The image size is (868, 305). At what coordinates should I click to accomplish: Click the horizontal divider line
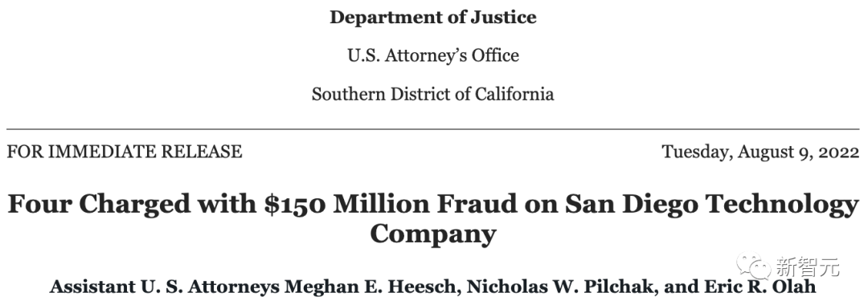tap(433, 129)
